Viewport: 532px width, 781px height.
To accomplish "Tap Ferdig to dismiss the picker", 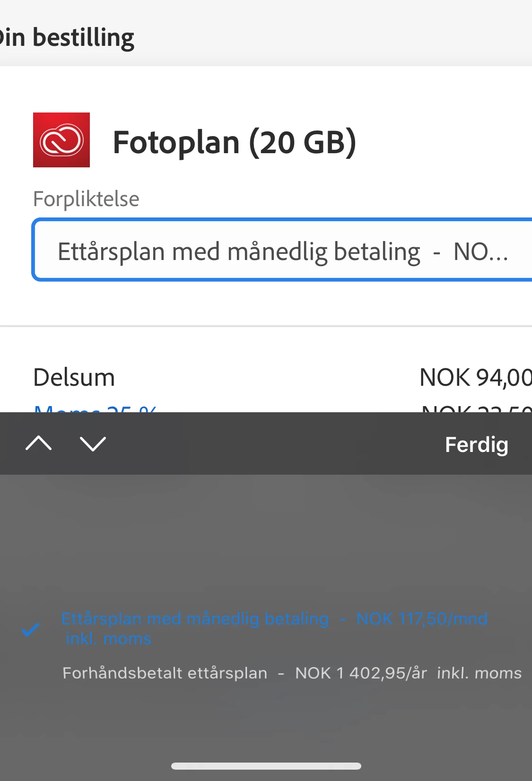I will click(x=476, y=444).
